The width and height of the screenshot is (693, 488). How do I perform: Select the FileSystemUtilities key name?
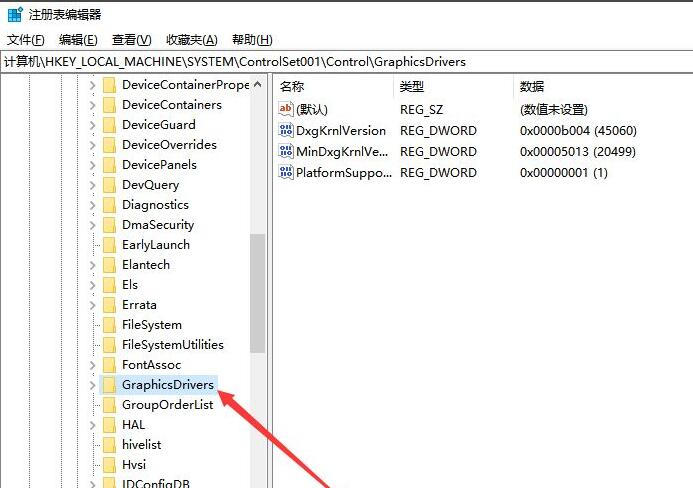173,345
